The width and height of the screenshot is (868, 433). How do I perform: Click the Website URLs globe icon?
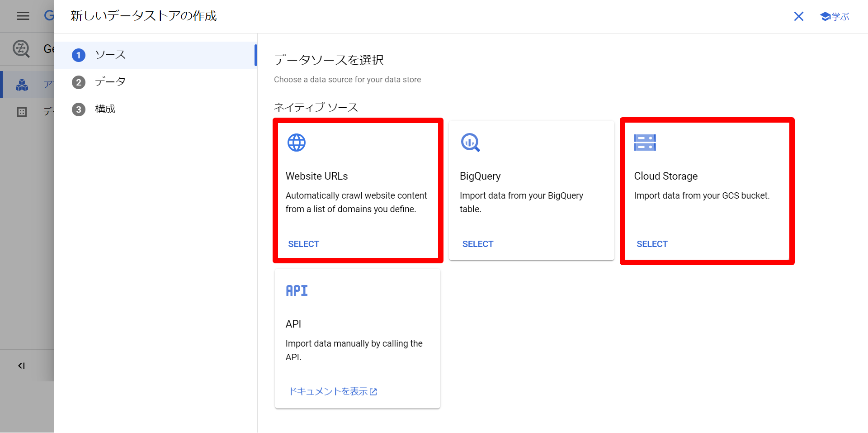(x=297, y=143)
